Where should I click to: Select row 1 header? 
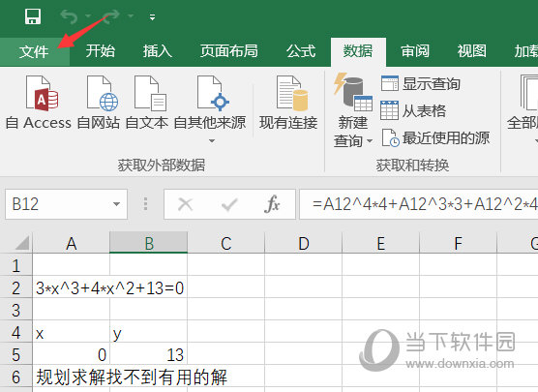tap(15, 265)
